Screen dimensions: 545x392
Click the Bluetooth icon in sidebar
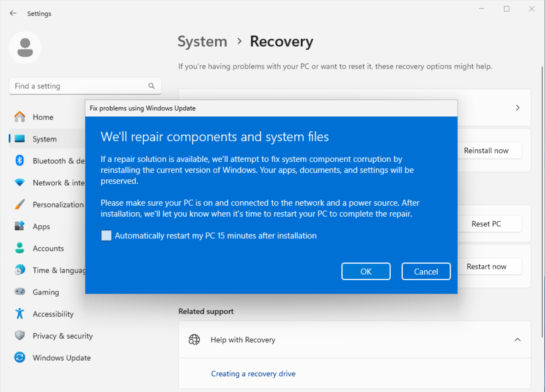click(x=20, y=160)
